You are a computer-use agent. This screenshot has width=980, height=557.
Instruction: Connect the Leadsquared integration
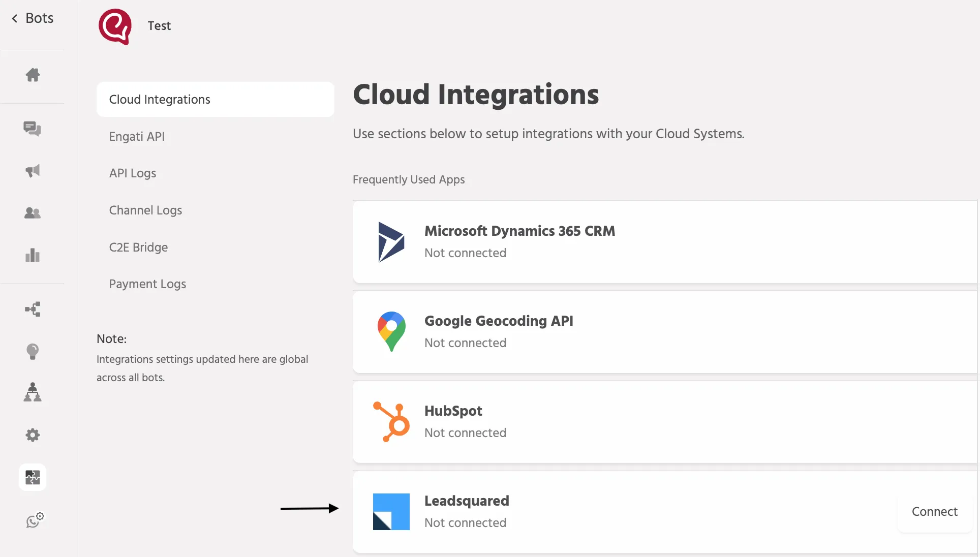[x=935, y=512]
